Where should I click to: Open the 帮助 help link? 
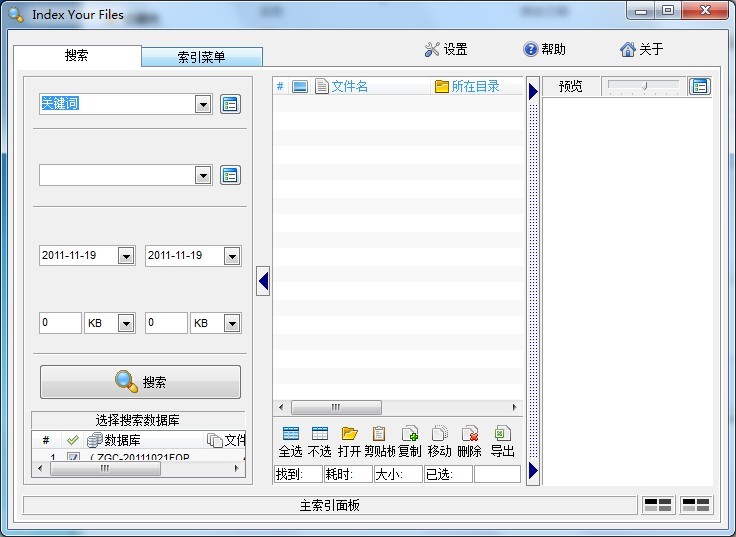pos(544,50)
